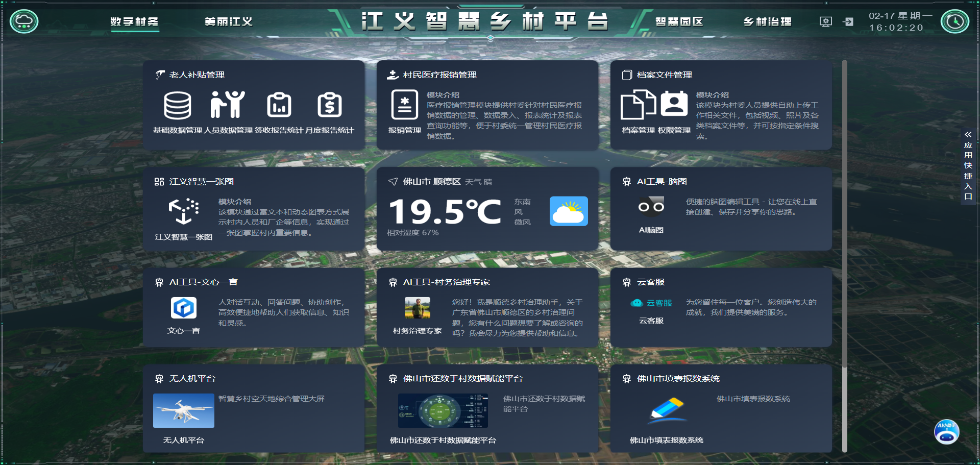Switch to the 数字村务 tab
The width and height of the screenshot is (980, 465).
click(135, 21)
